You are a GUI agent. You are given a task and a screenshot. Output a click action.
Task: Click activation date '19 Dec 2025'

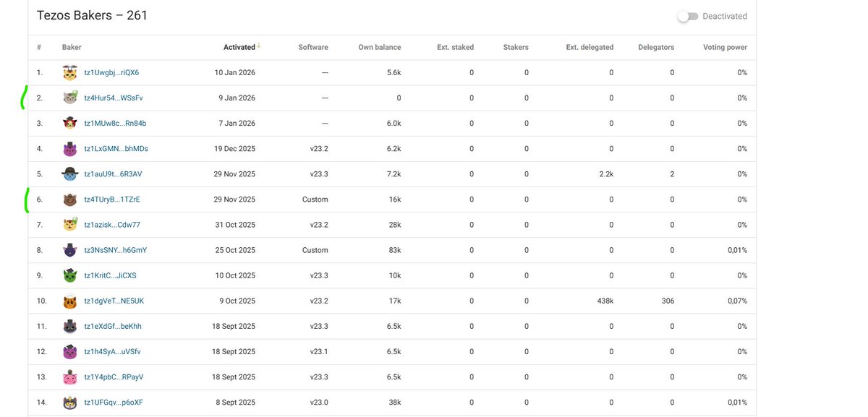233,148
